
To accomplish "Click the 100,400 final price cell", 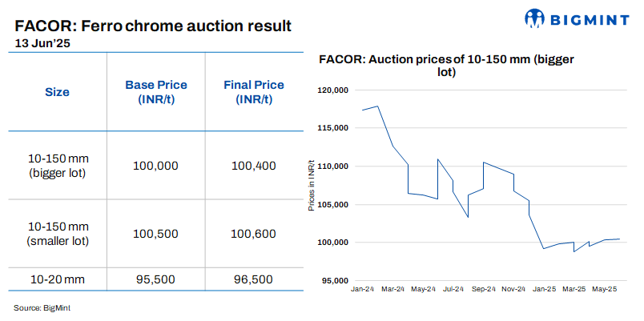I will click(253, 166).
